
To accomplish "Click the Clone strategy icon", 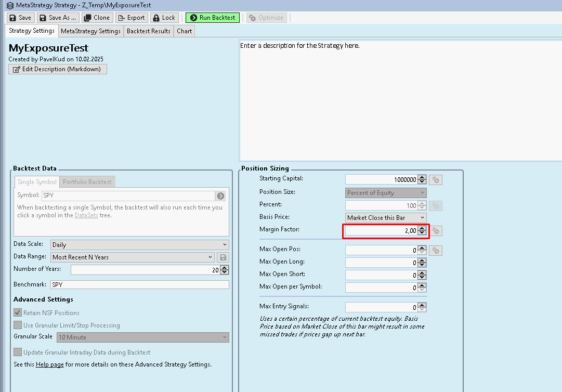I will (x=87, y=18).
